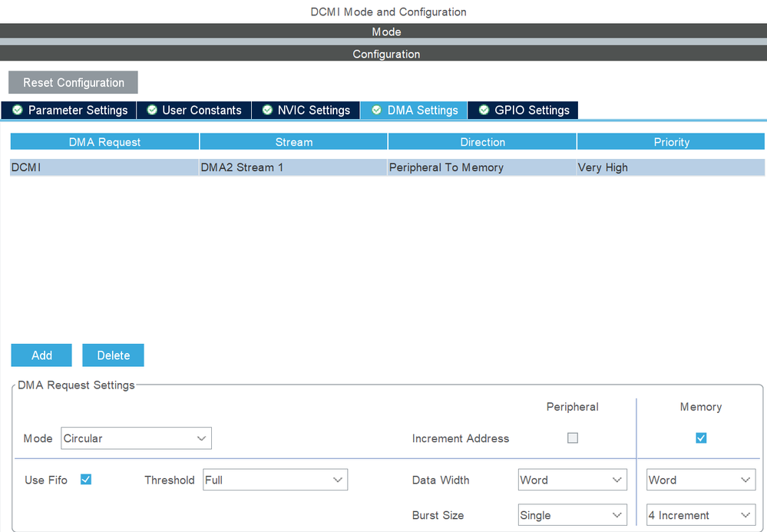
Task: Open the Threshold Full dropdown
Action: tap(275, 480)
